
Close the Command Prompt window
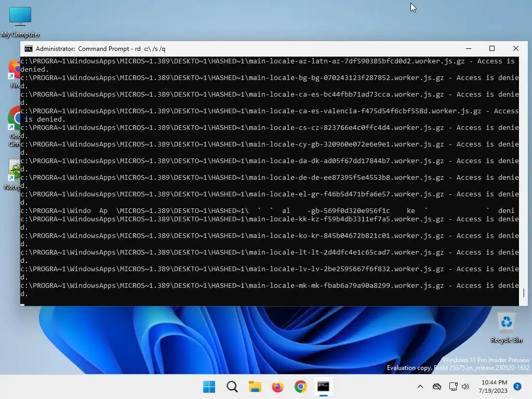[516, 48]
